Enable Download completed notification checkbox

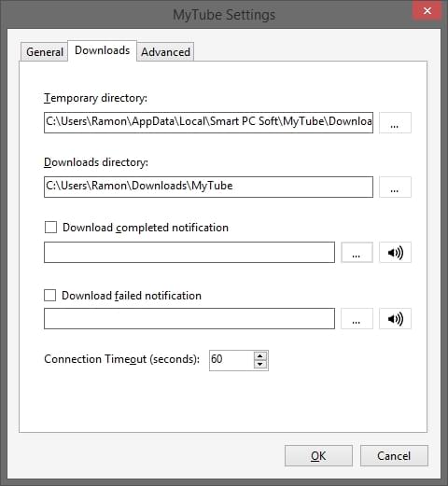point(50,228)
